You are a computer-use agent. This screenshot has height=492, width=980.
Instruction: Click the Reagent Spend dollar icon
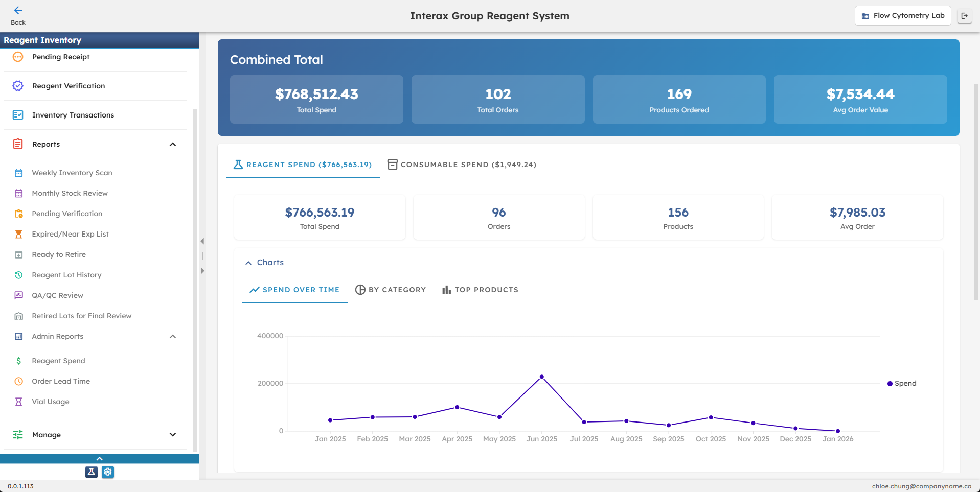tap(19, 361)
